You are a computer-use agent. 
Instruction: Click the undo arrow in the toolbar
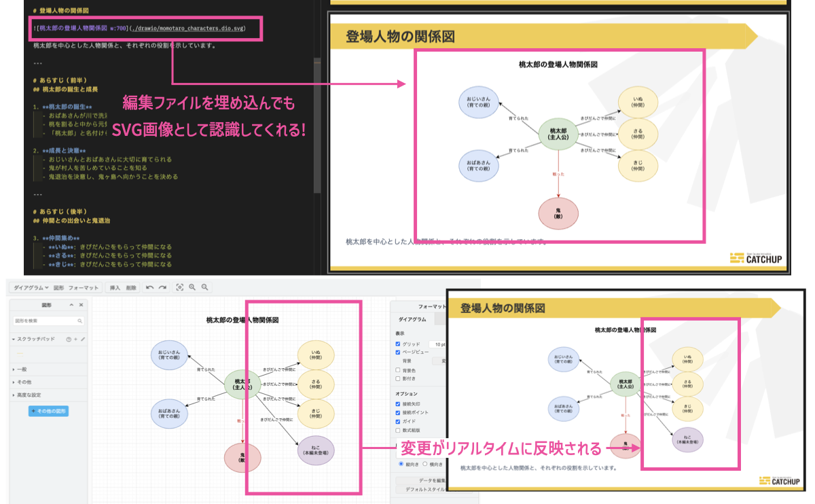pyautogui.click(x=149, y=288)
